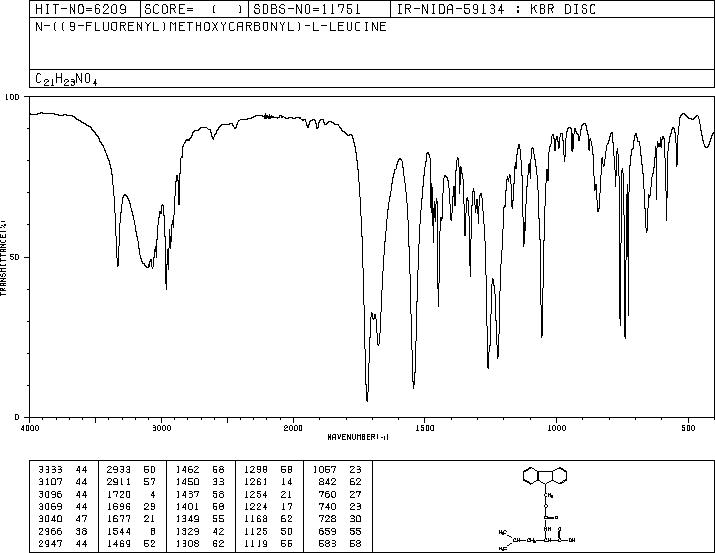Select peak value 1437 in the table
This screenshot has height=553, width=715.
tap(187, 494)
